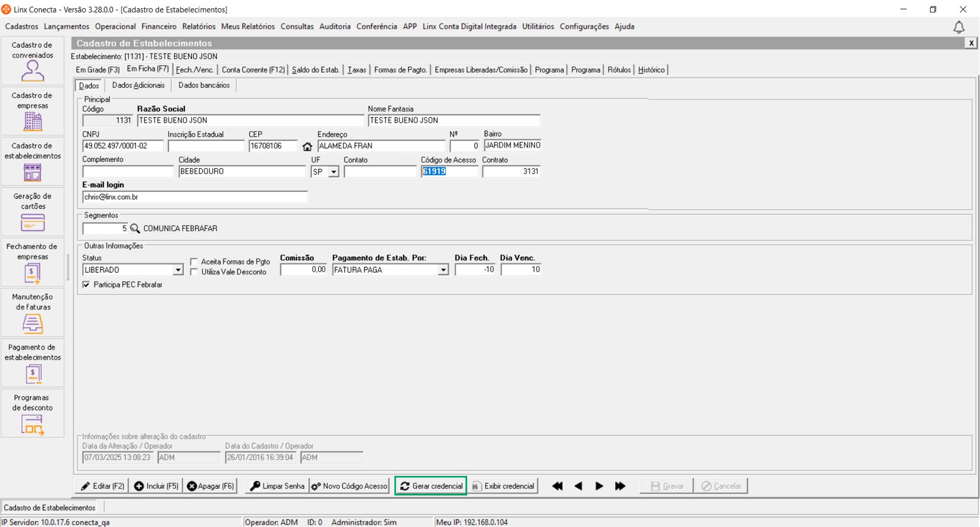Click the Apagar (F6) button
The width and height of the screenshot is (980, 527).
click(210, 486)
